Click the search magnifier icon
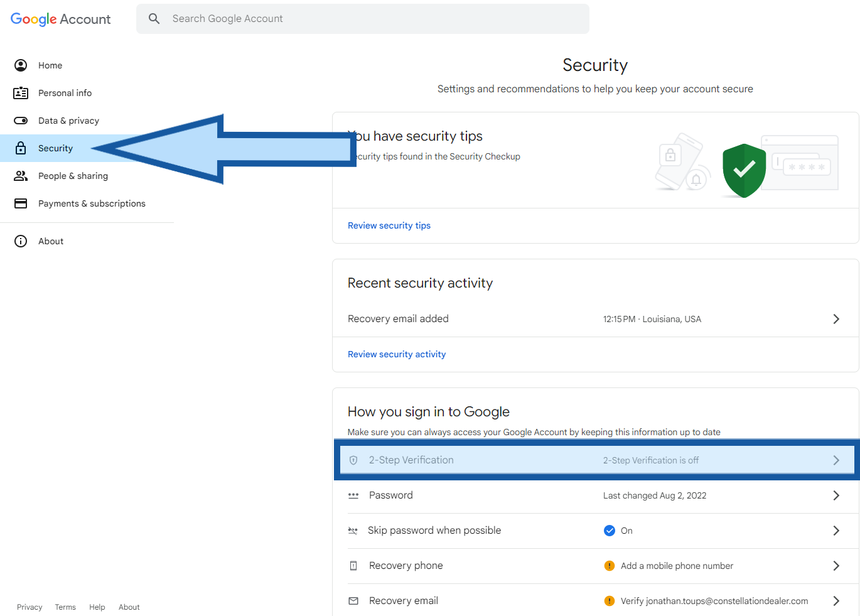Screen dimensions: 860x616 click(154, 19)
